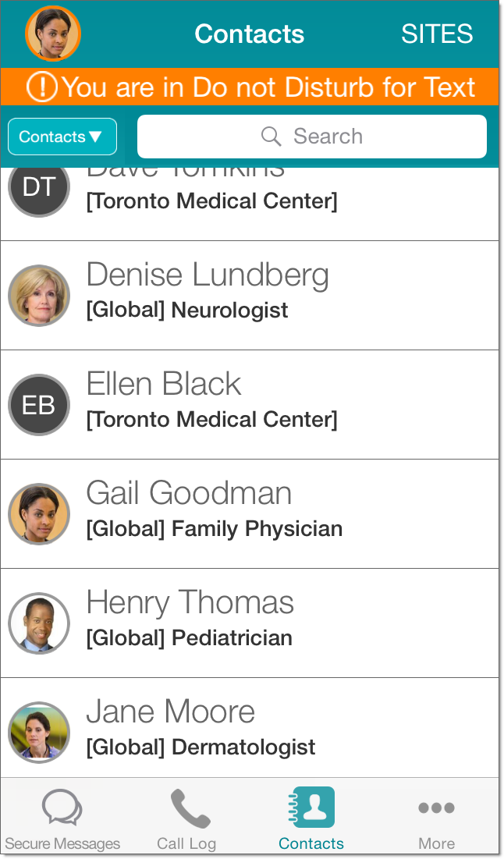
Task: Open the More options dots icon
Action: (436, 808)
